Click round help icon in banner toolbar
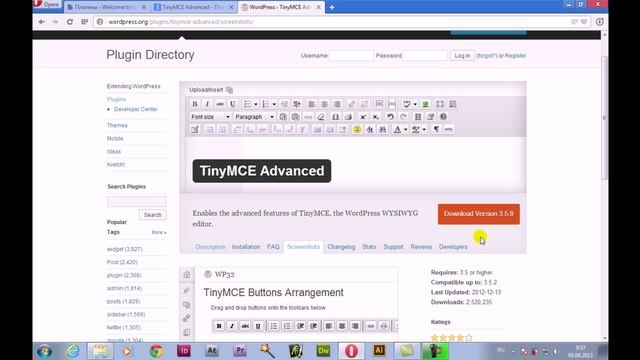The width and height of the screenshot is (640, 360). tap(443, 117)
